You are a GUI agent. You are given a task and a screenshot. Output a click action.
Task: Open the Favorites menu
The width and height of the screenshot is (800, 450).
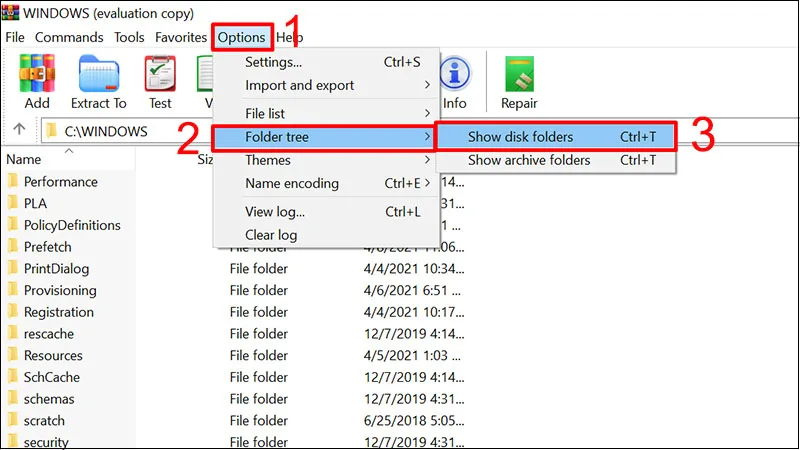pyautogui.click(x=181, y=37)
